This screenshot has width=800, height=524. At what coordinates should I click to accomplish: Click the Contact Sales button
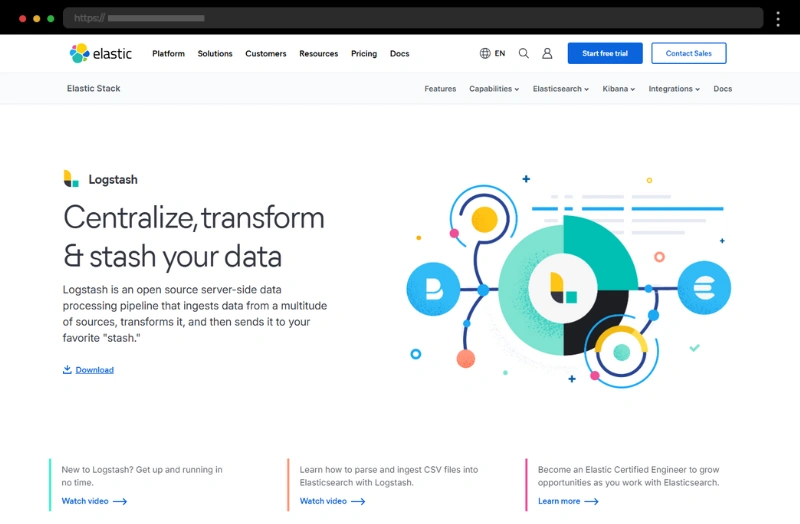(x=689, y=53)
